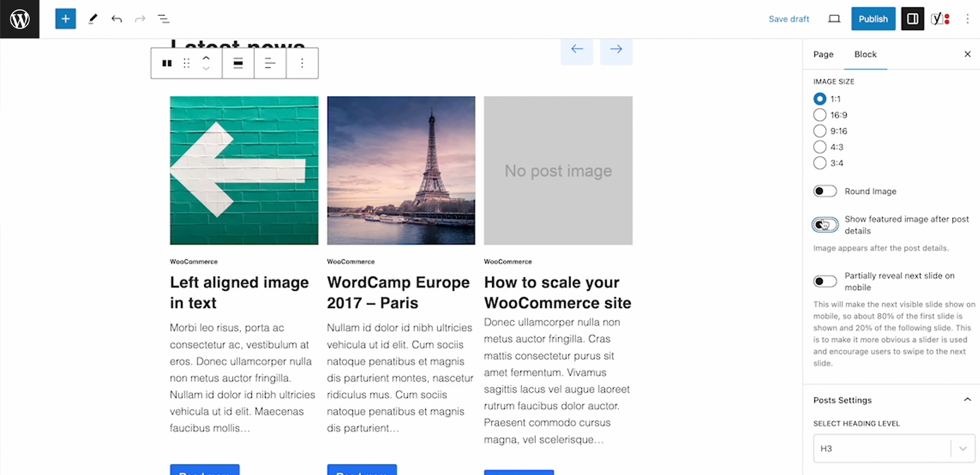Image resolution: width=980 pixels, height=475 pixels.
Task: Open block toolbar more options
Action: (302, 63)
